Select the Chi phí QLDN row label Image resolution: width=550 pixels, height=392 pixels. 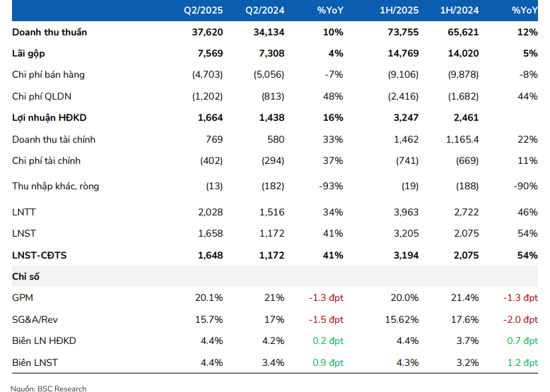click(x=42, y=96)
